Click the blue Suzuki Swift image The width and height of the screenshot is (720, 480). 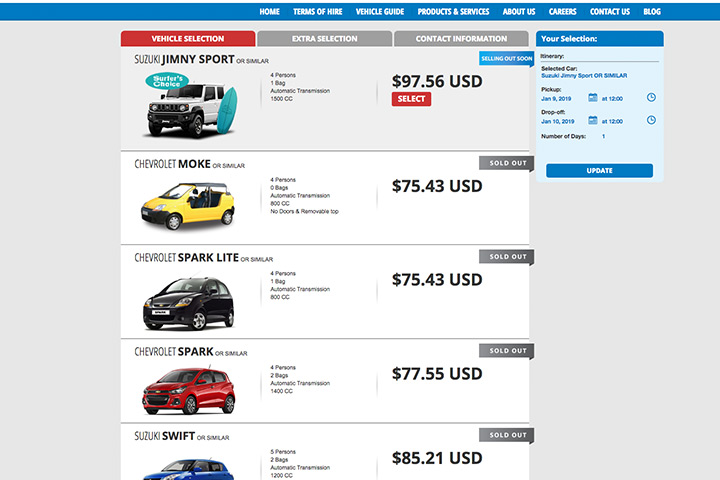(189, 469)
